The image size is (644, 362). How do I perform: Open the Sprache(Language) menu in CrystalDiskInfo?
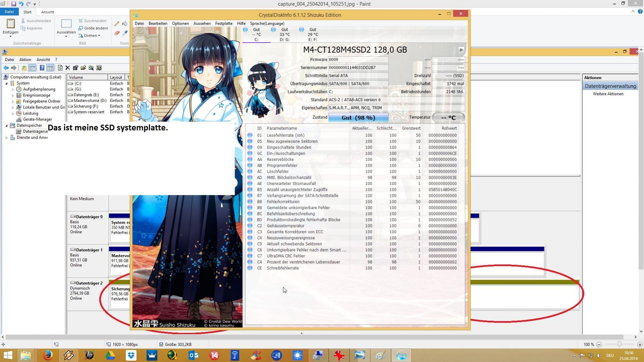coord(267,23)
